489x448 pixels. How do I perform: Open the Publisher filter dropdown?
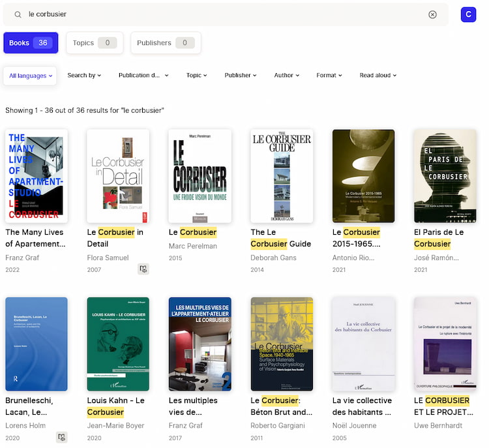[x=241, y=76]
